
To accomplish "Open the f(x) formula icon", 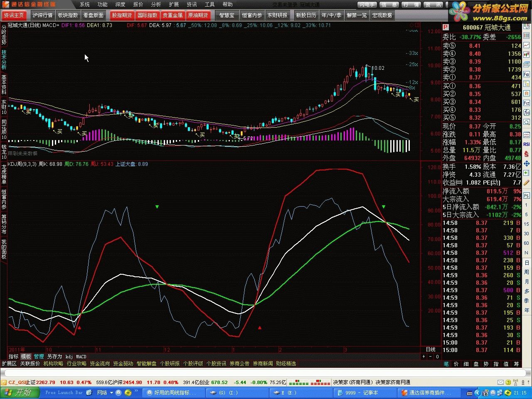I will (x=527, y=113).
